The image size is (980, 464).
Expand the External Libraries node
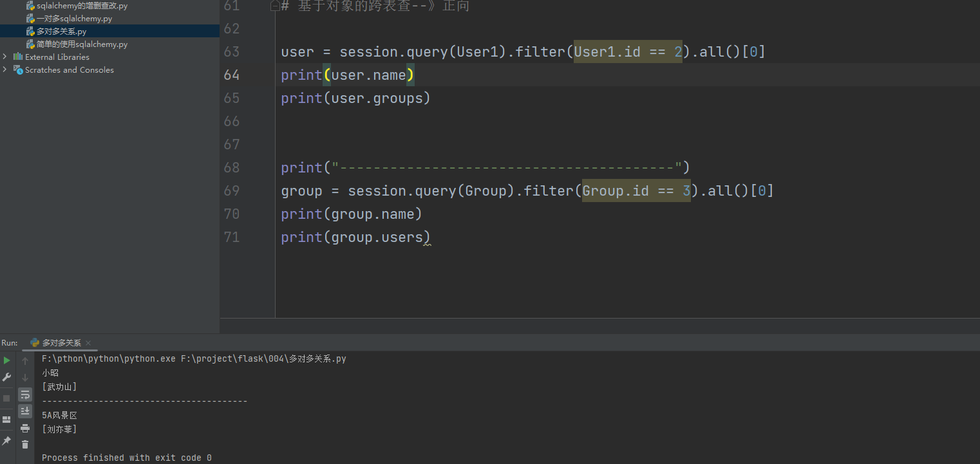5,57
